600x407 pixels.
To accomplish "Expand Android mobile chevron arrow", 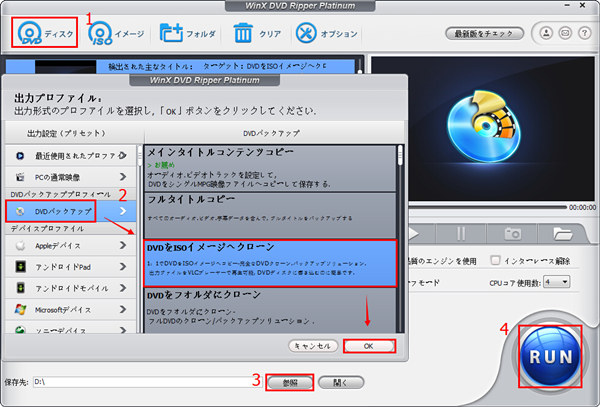I will point(123,288).
